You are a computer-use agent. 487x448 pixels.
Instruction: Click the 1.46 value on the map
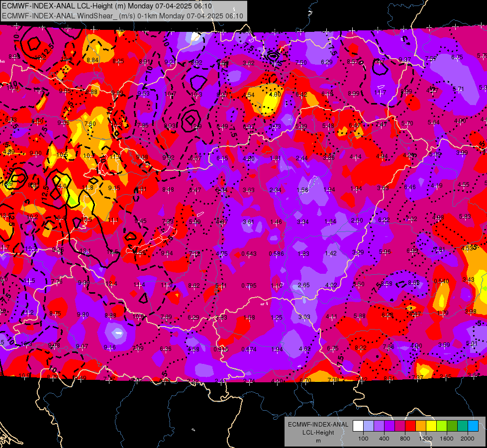(276, 222)
